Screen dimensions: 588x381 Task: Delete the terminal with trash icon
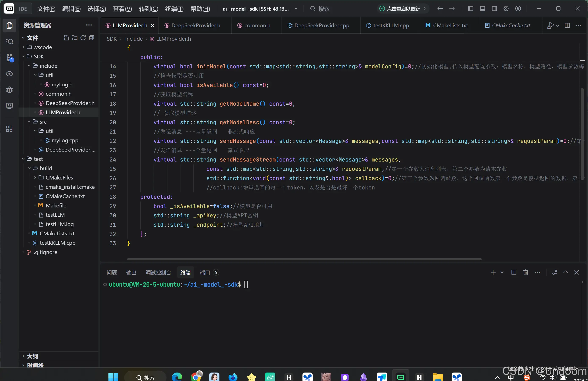tap(526, 272)
